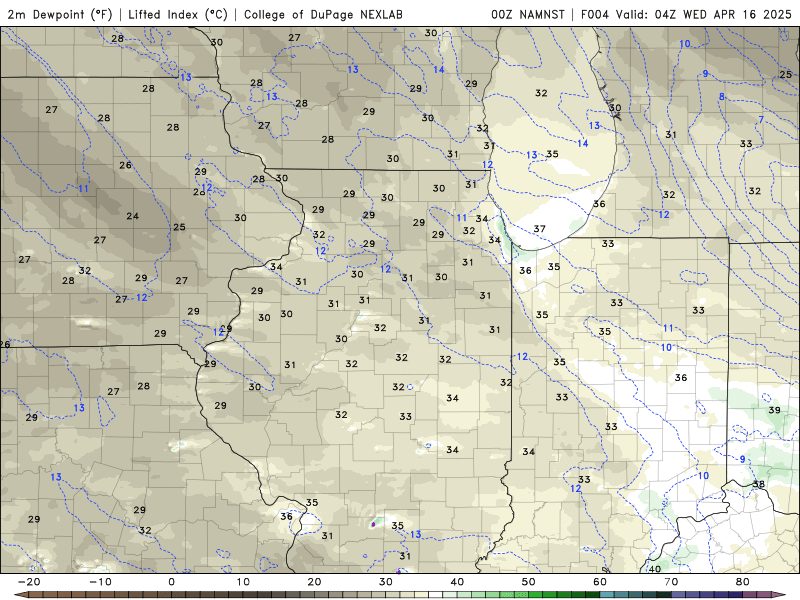Click the "Lifted Index (°C)" title text
800x600 pixels.
(178, 14)
